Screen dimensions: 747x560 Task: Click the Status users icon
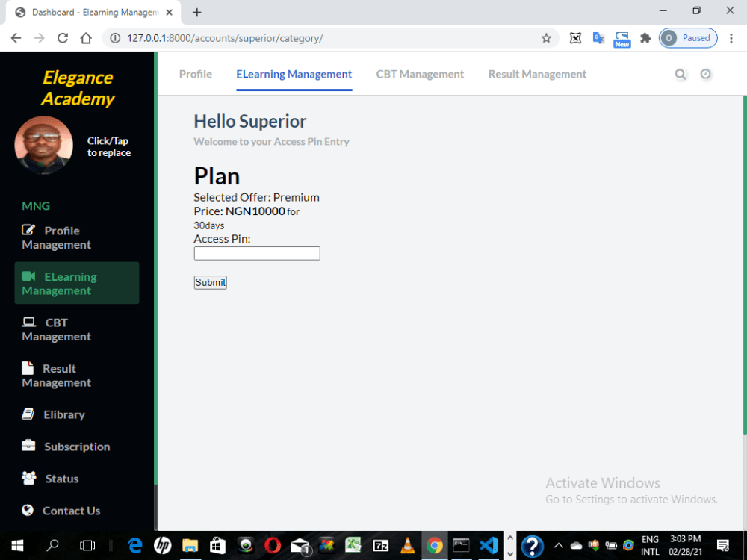click(28, 478)
